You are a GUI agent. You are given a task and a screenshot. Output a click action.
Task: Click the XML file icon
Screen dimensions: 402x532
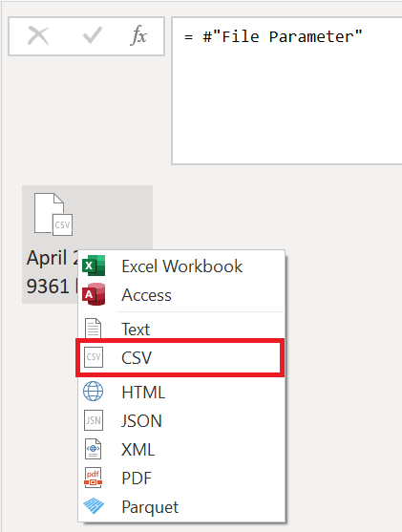pyautogui.click(x=93, y=449)
